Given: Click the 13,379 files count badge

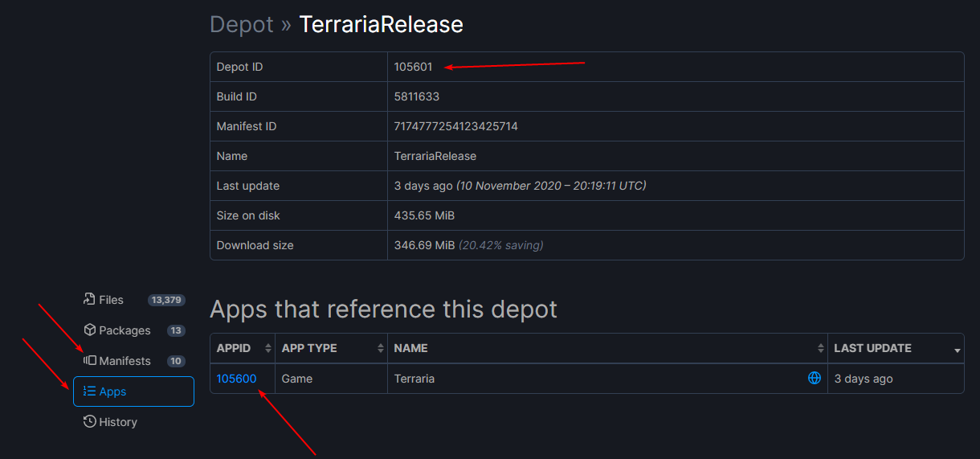Looking at the screenshot, I should point(166,300).
